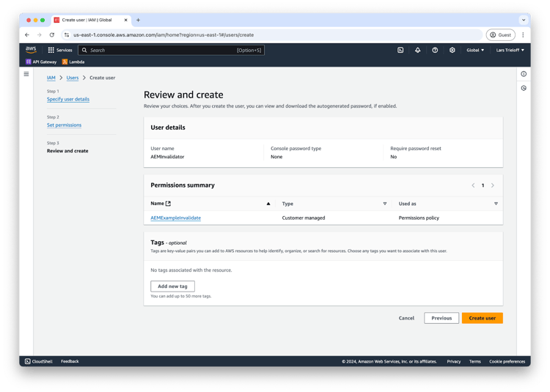550x392 pixels.
Task: Return to Set permissions step
Action: coord(65,125)
